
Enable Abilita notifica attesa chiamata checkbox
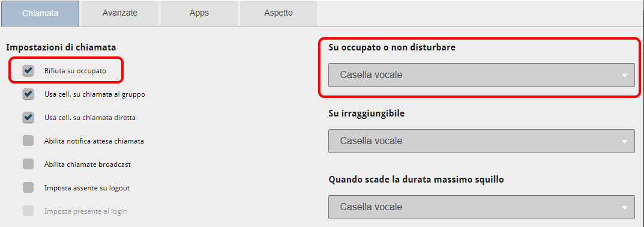point(28,141)
